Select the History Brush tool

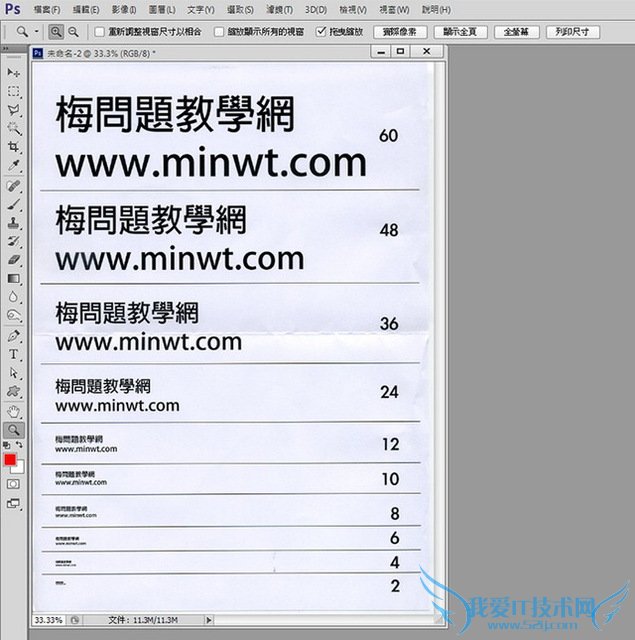click(13, 241)
